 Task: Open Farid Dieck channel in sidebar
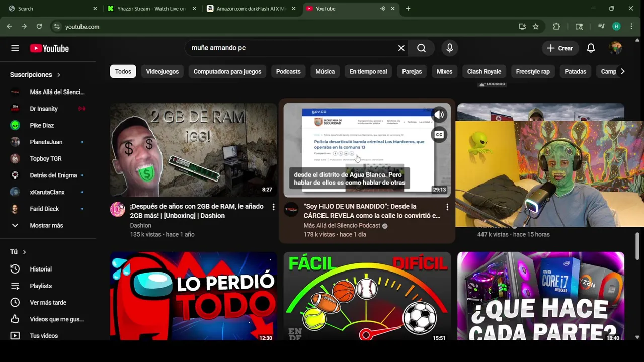(x=48, y=209)
